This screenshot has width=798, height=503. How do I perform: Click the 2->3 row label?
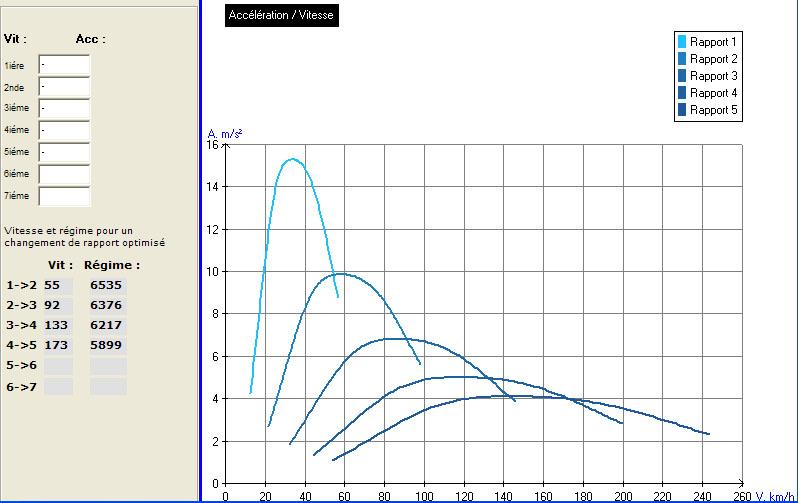[21, 305]
